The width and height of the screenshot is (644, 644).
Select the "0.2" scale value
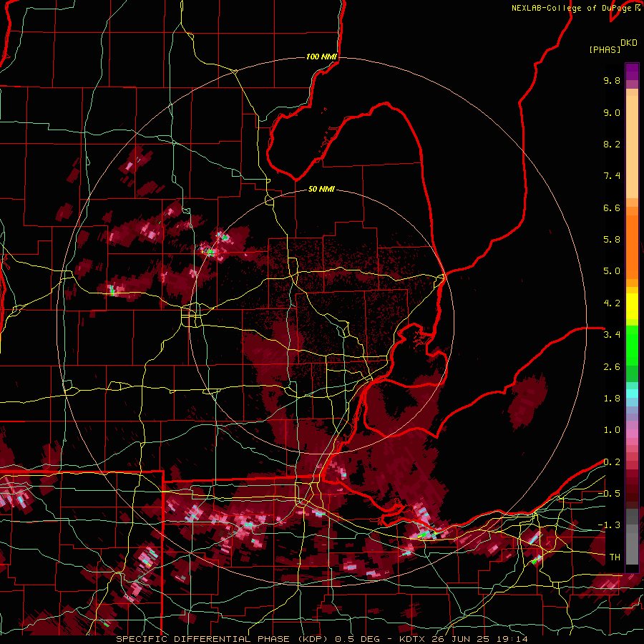612,462
